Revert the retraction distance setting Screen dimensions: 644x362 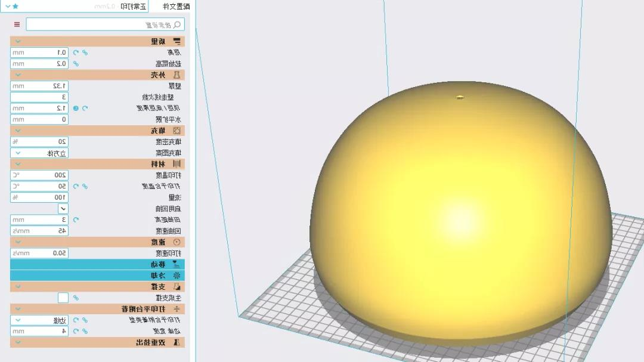click(x=76, y=220)
